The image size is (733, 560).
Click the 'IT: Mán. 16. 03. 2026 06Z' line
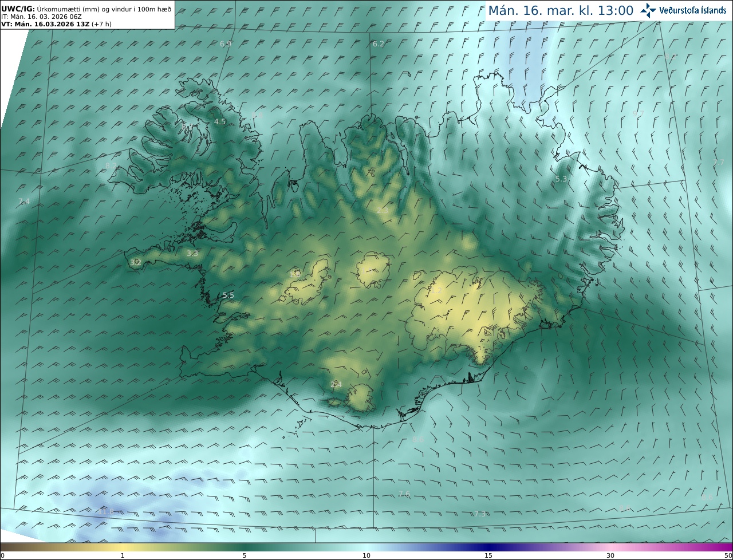pos(41,17)
